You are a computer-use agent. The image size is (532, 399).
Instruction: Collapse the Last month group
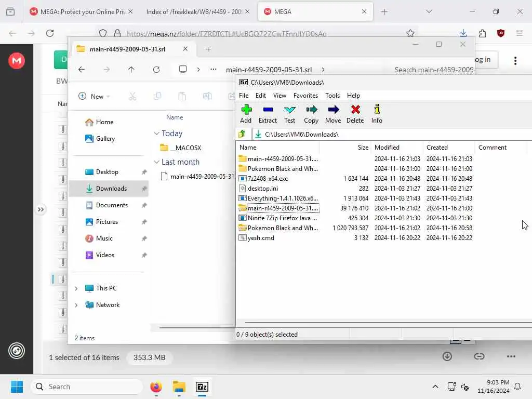click(156, 162)
